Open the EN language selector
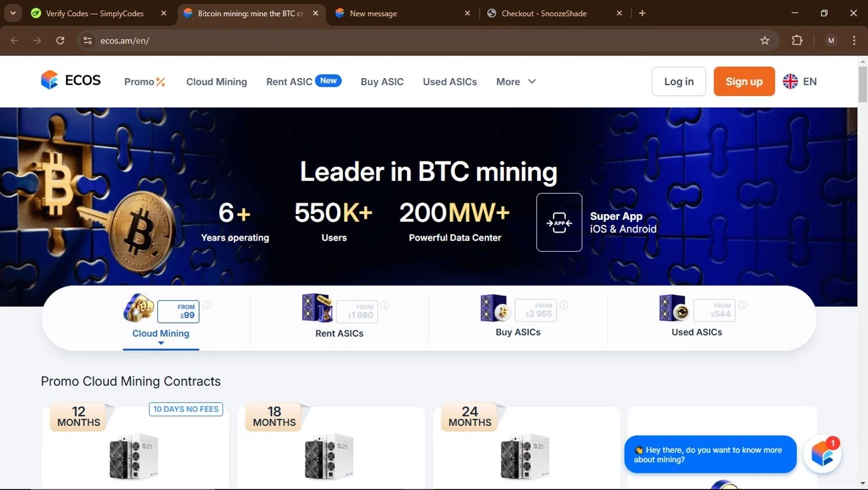 tap(800, 82)
